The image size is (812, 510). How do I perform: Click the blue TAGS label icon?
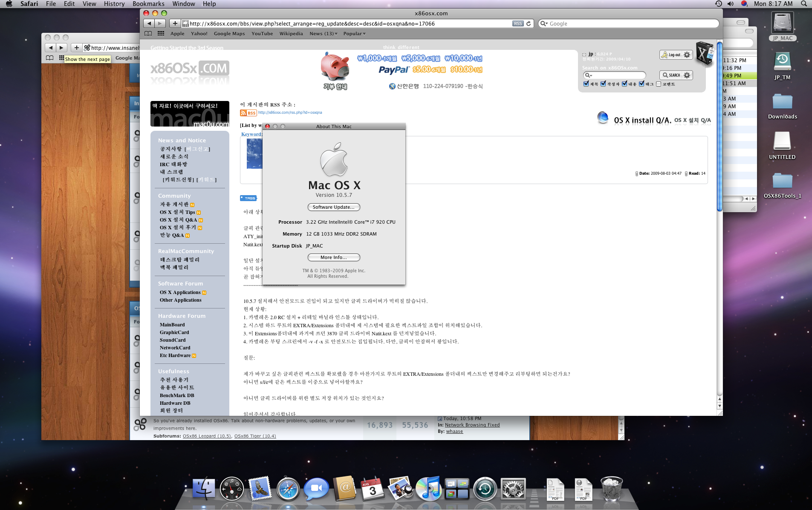pyautogui.click(x=249, y=198)
